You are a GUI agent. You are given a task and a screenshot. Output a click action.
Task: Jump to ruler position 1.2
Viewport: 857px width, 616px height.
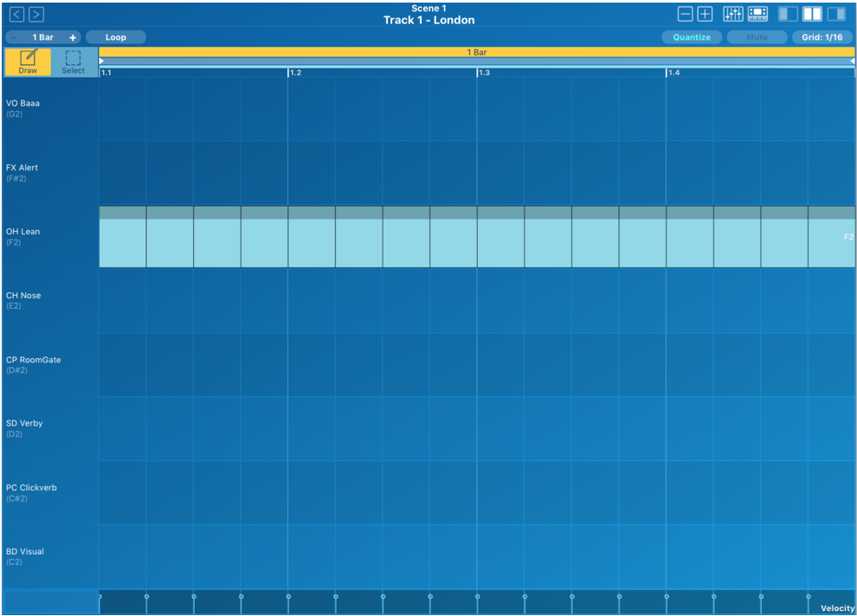pos(295,73)
